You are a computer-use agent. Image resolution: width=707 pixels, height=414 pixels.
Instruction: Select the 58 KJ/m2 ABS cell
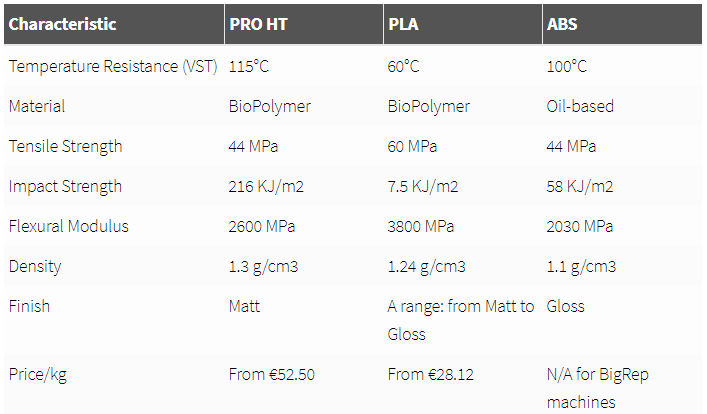[x=579, y=186]
